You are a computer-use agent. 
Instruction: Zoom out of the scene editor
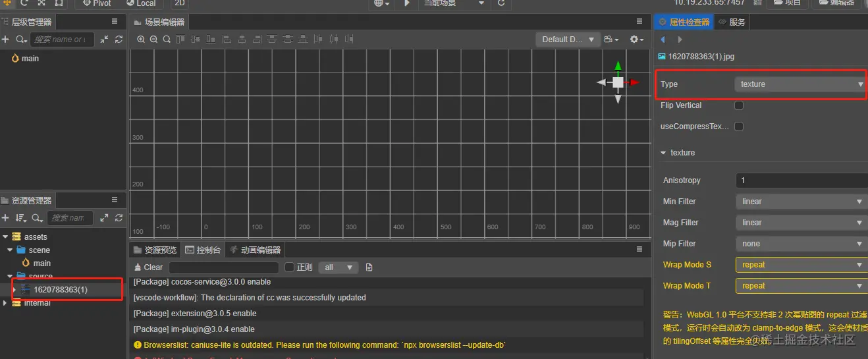(x=153, y=40)
